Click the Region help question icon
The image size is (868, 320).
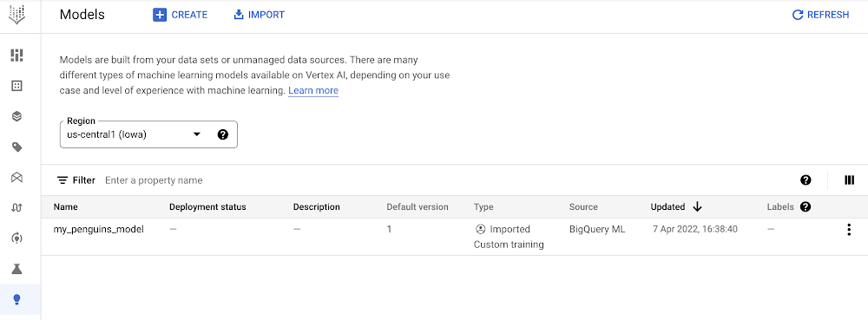click(x=223, y=134)
